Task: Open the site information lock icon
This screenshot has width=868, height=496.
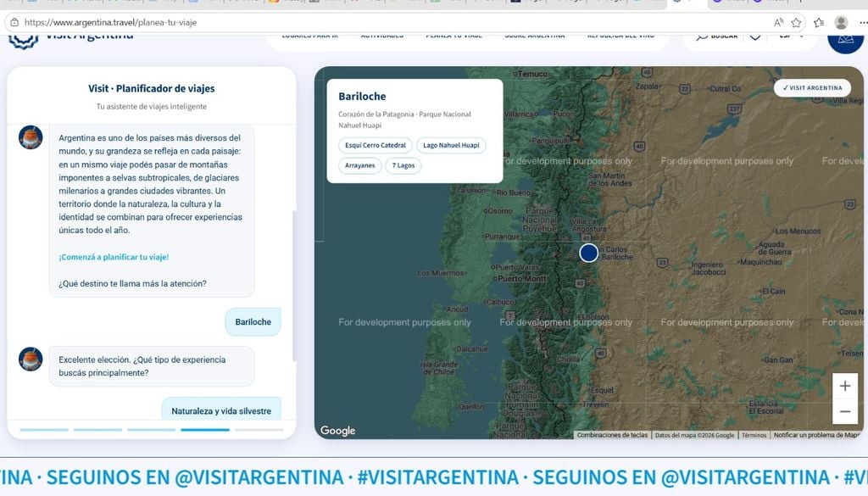Action: pyautogui.click(x=14, y=23)
